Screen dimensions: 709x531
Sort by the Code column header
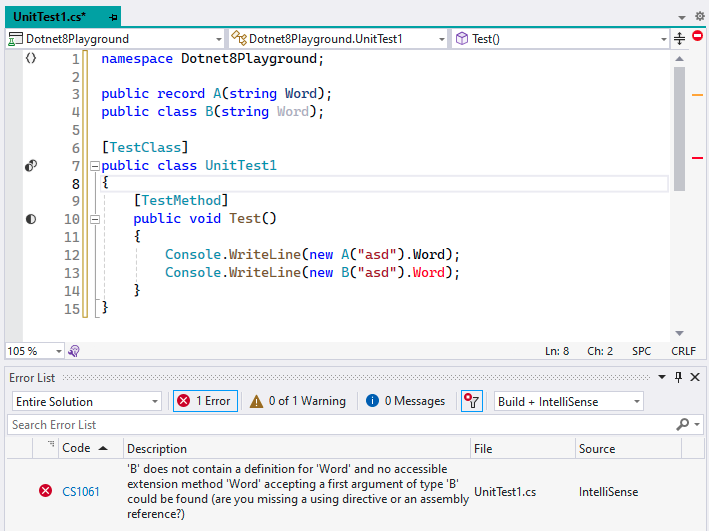pyautogui.click(x=90, y=448)
